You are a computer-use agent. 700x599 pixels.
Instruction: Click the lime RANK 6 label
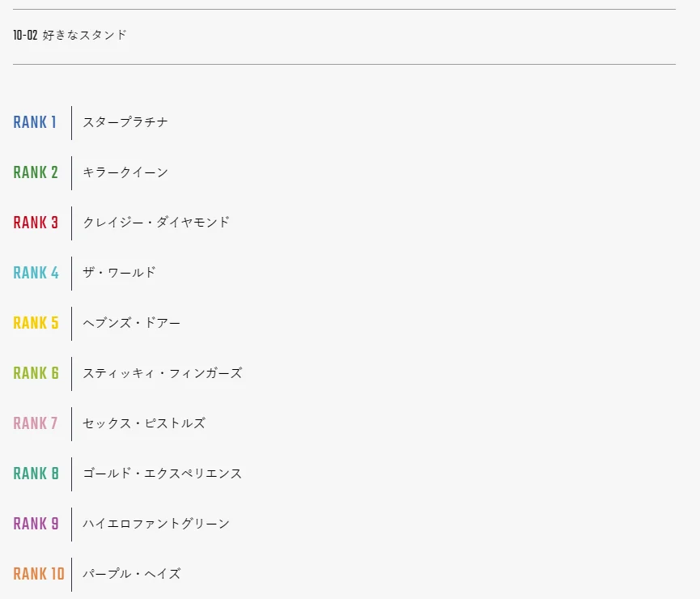pyautogui.click(x=36, y=373)
